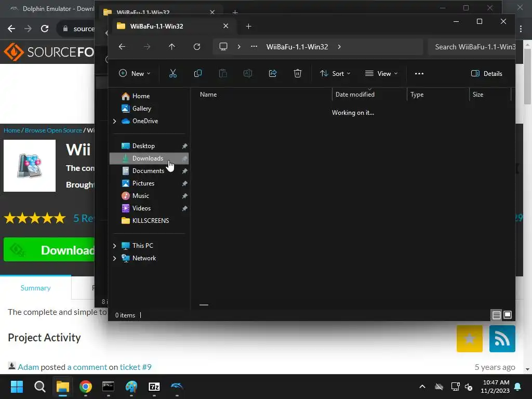The width and height of the screenshot is (532, 399).
Task: Click the green Download button on SourceForge
Action: click(49, 250)
